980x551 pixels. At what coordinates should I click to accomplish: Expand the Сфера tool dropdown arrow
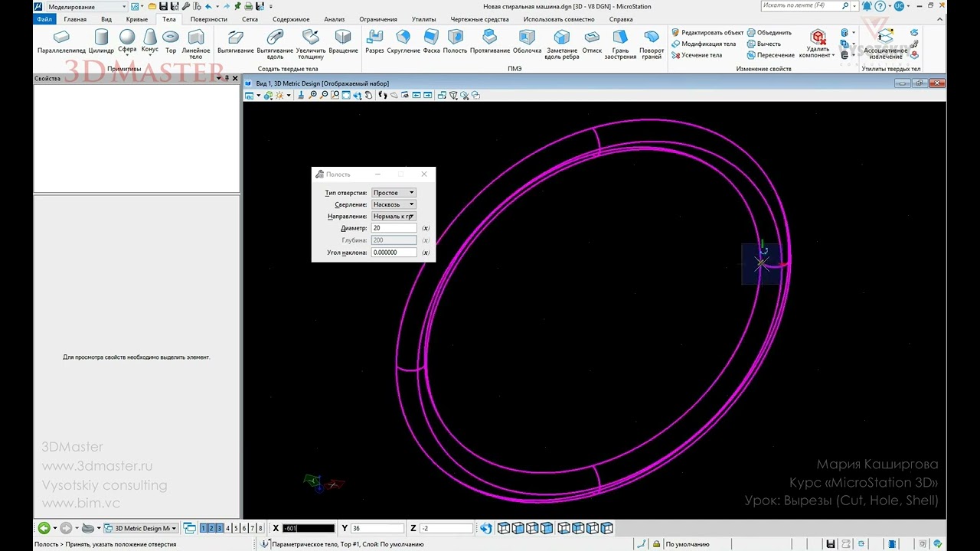click(127, 56)
